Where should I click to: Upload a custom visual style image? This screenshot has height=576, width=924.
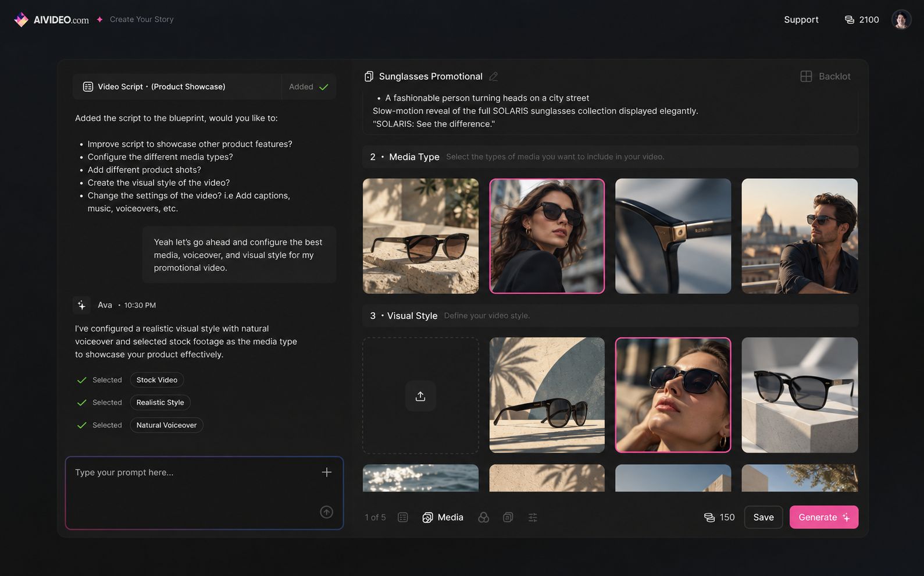pyautogui.click(x=420, y=396)
